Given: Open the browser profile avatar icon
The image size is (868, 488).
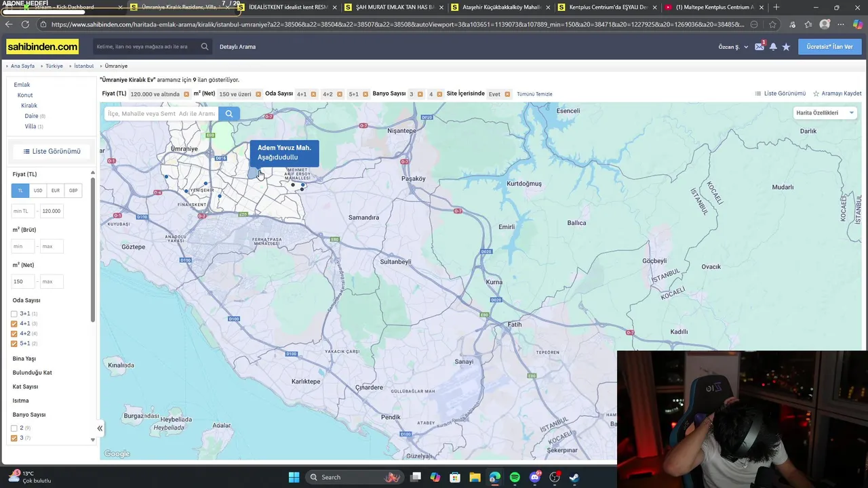Looking at the screenshot, I should [825, 24].
